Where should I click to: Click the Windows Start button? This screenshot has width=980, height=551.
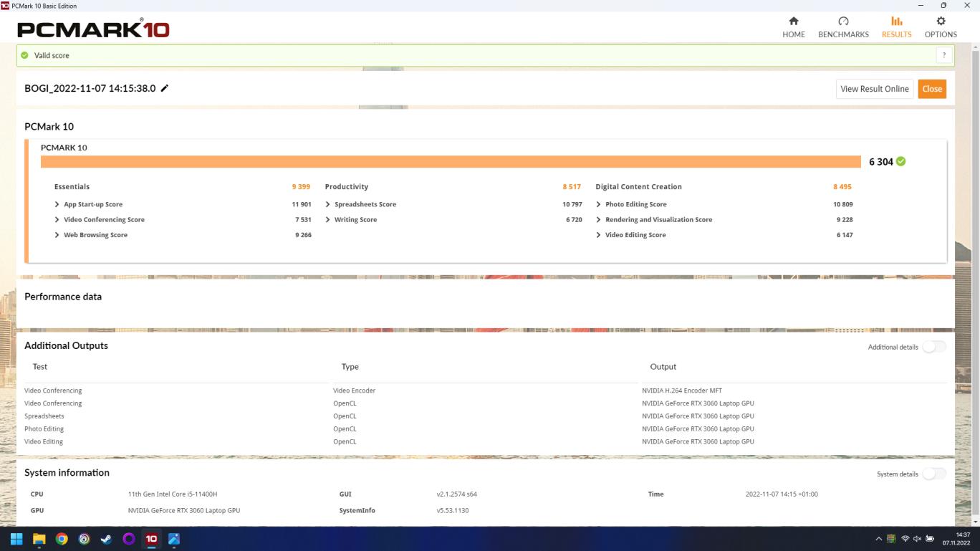coord(16,539)
